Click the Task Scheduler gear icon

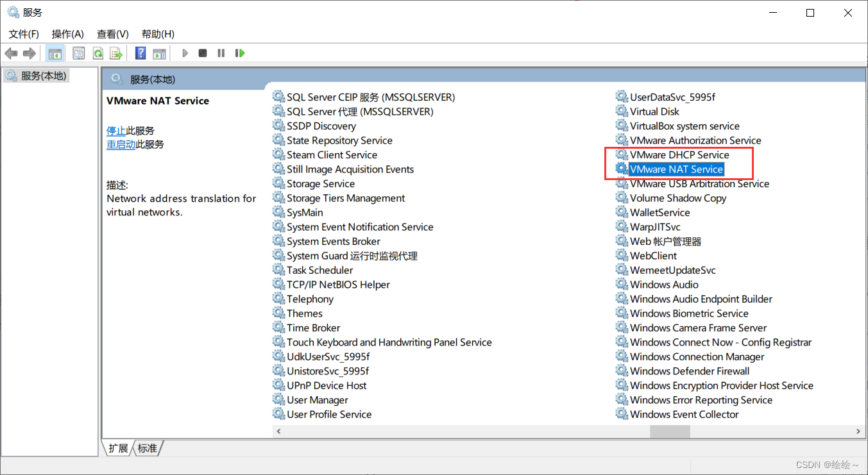(x=278, y=270)
